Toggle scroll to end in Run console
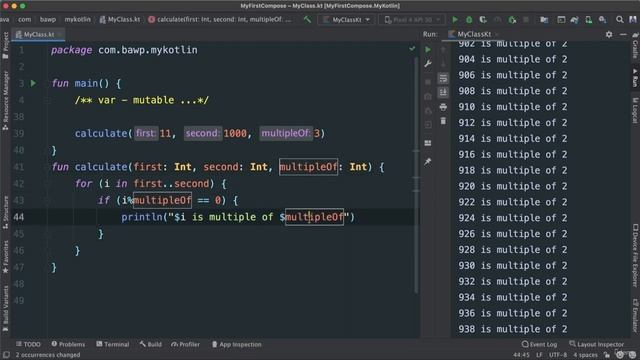 [443, 93]
